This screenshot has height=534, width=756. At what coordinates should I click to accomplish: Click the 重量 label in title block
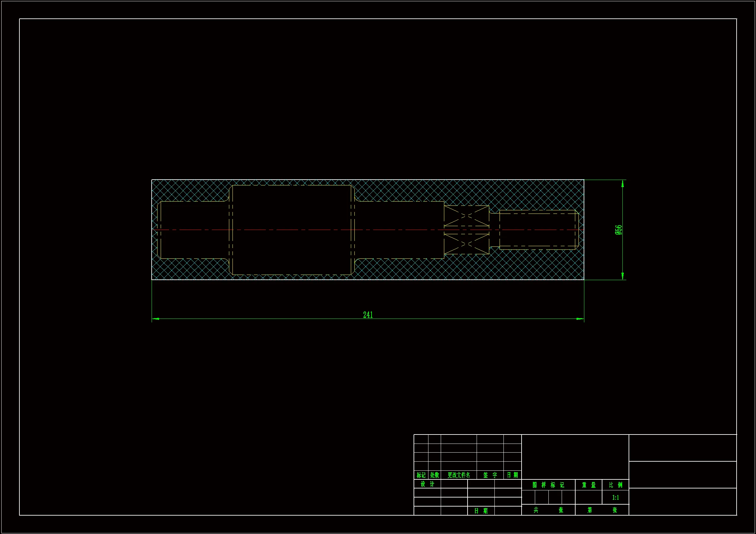pos(589,485)
